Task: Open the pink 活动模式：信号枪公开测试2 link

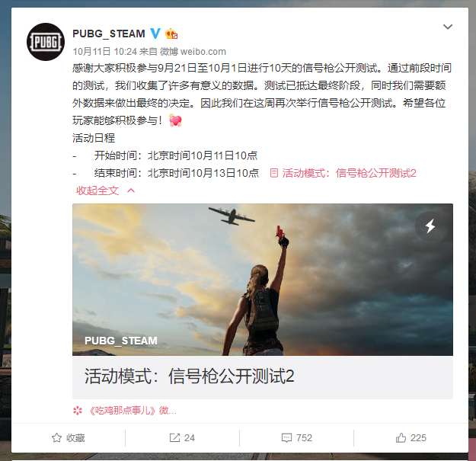Action: 349,173
